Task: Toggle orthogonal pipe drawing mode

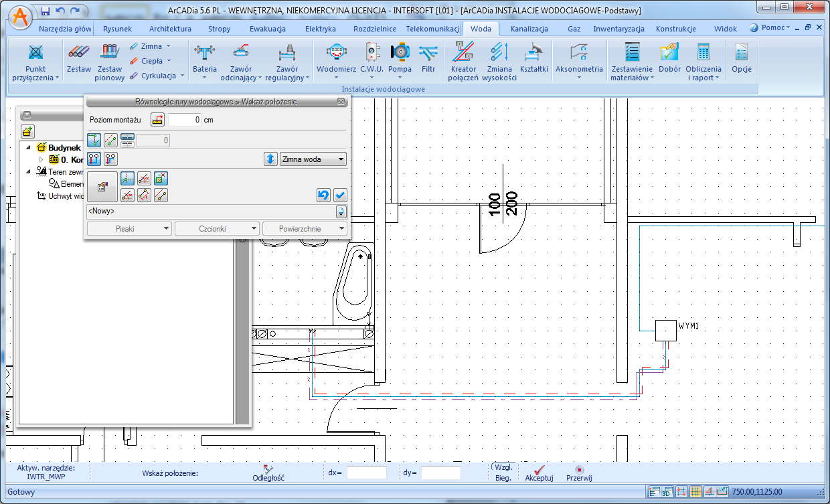Action: pyautogui.click(x=94, y=141)
